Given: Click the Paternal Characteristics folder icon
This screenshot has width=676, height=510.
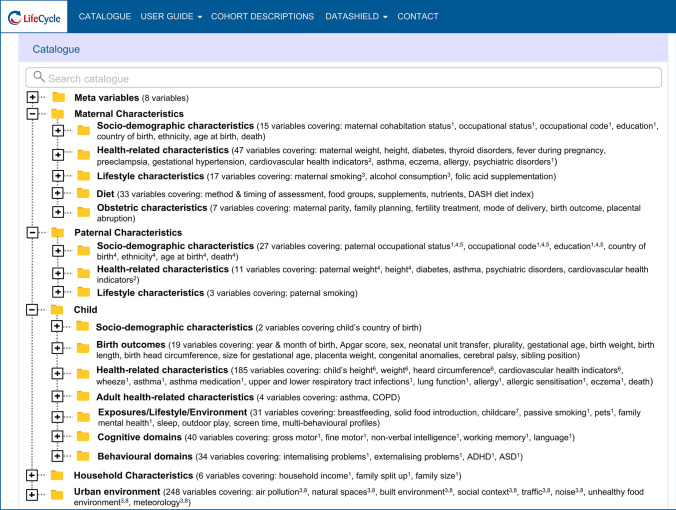Looking at the screenshot, I should [58, 232].
